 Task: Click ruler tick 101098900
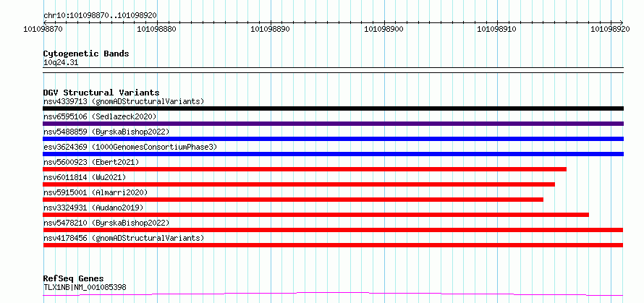[x=384, y=29]
